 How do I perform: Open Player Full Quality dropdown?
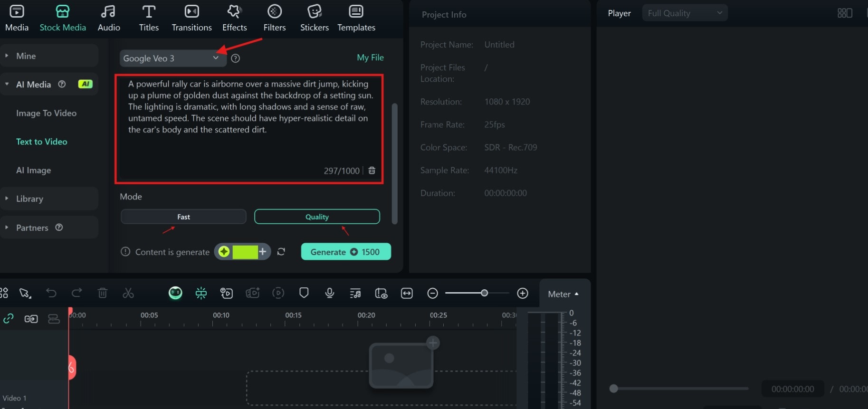685,13
